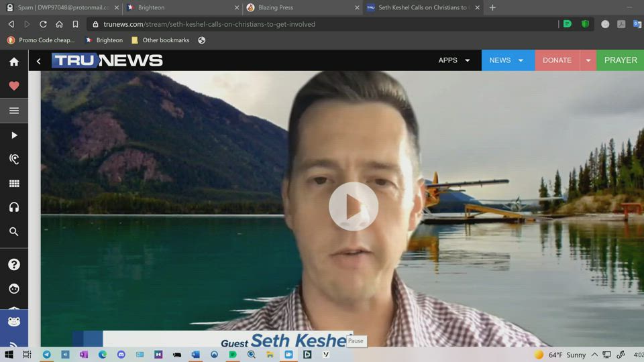Click the grid icon in the sidebar
The width and height of the screenshot is (644, 362).
tap(13, 183)
